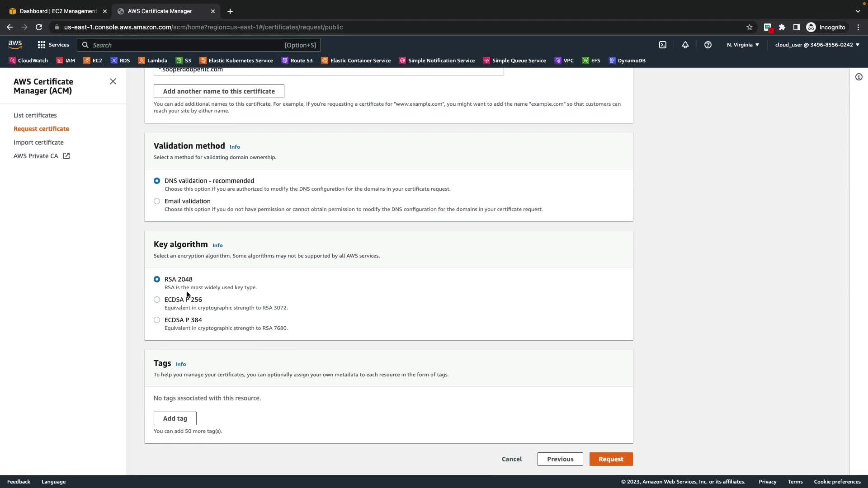The height and width of the screenshot is (488, 868).
Task: Click the AWS console search field
Action: coord(199,45)
